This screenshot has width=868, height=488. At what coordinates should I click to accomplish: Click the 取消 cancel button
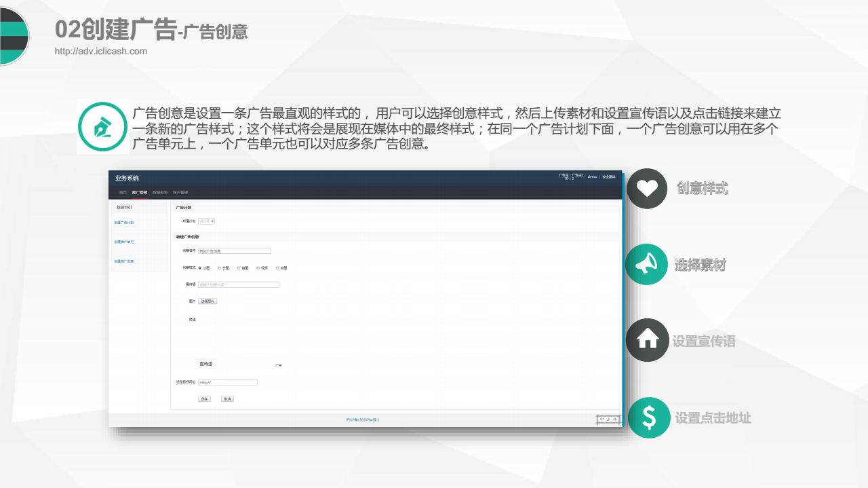[227, 399]
